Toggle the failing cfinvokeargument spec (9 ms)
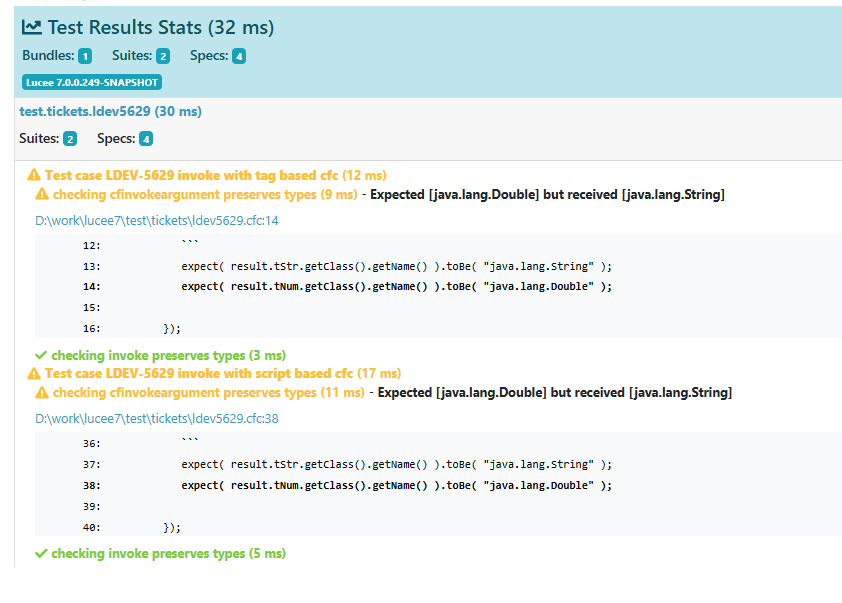 [205, 194]
